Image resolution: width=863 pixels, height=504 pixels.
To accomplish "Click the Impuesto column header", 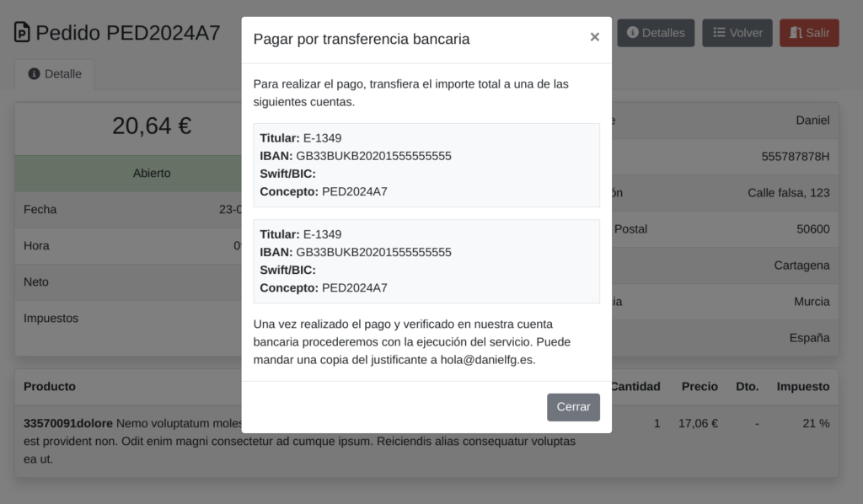I will (803, 387).
